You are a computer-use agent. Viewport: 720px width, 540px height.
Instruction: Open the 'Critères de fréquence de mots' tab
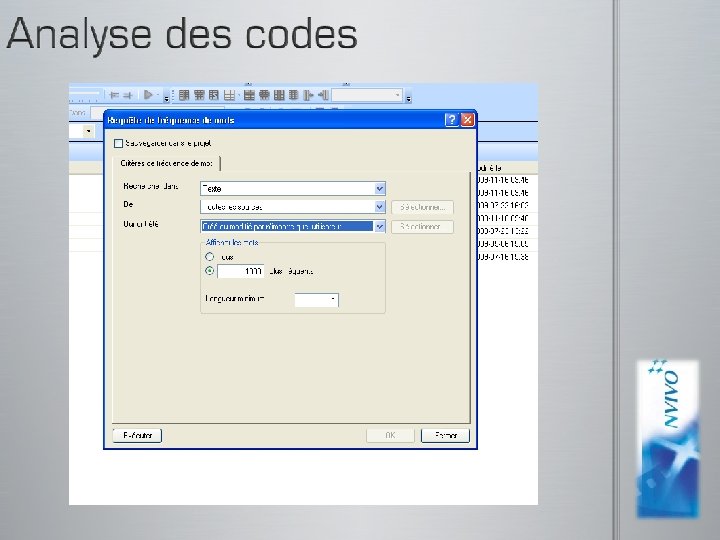[x=166, y=163]
